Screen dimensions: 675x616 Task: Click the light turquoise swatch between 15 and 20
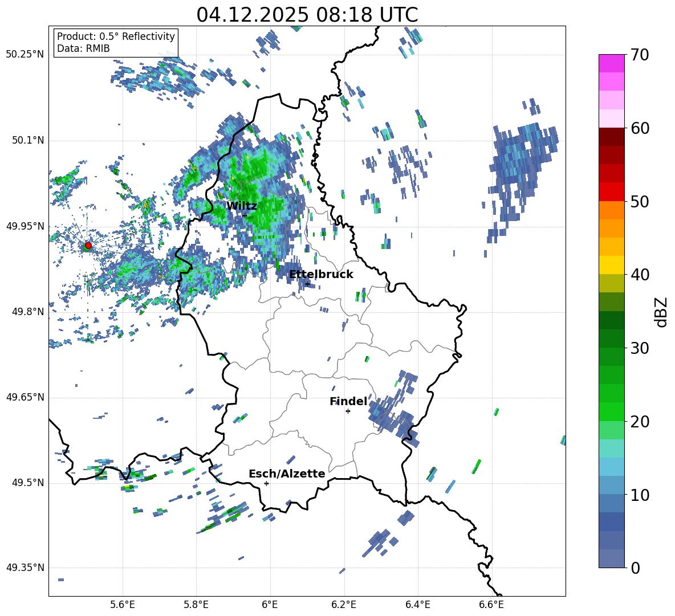click(x=611, y=448)
